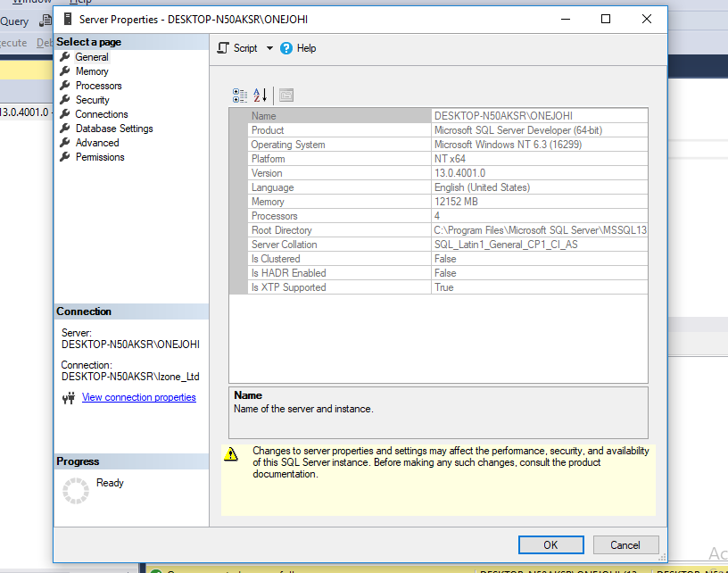Viewport: 728px width, 573px height.
Task: Click the connection plug icon
Action: click(69, 398)
